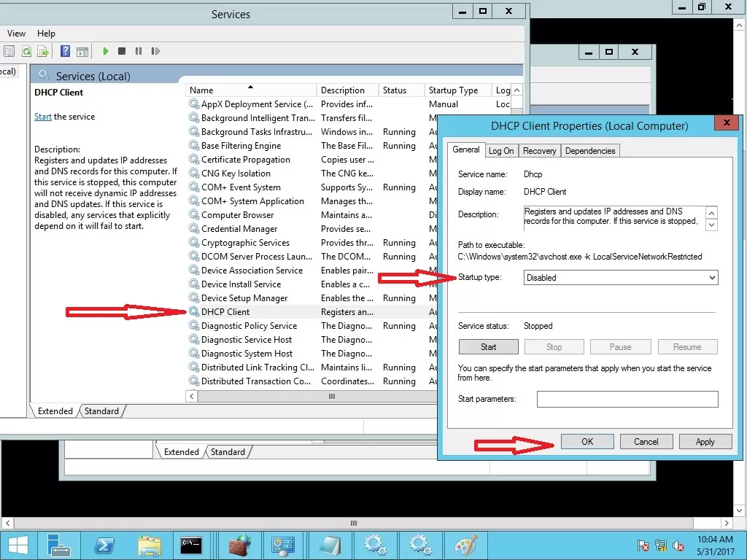747x560 pixels.
Task: Click the outer window horizontal scrollbar thumb
Action: 354,523
